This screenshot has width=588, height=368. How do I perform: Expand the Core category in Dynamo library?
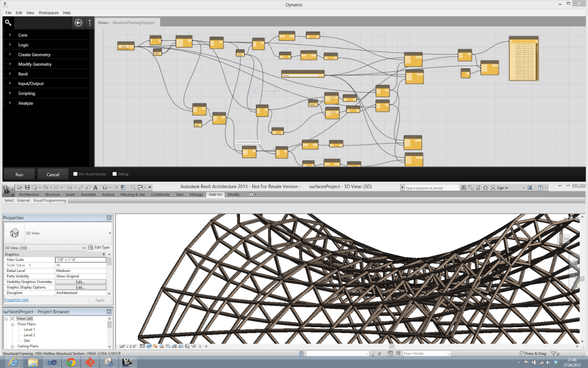[10, 34]
